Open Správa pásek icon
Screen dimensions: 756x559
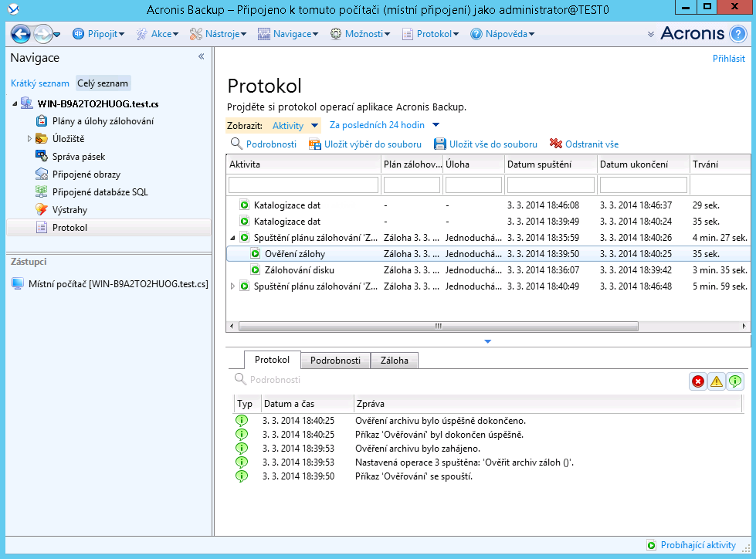click(x=42, y=156)
